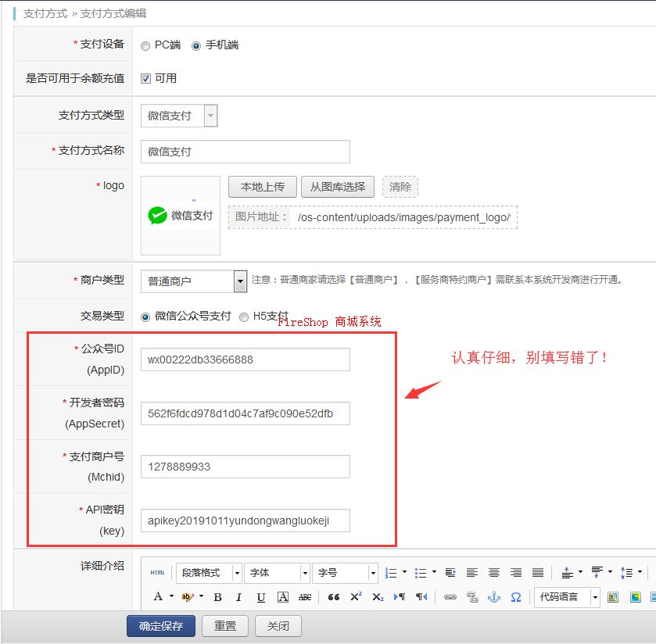The height and width of the screenshot is (644, 656).
Task: Toggle underline formatting
Action: (260, 597)
